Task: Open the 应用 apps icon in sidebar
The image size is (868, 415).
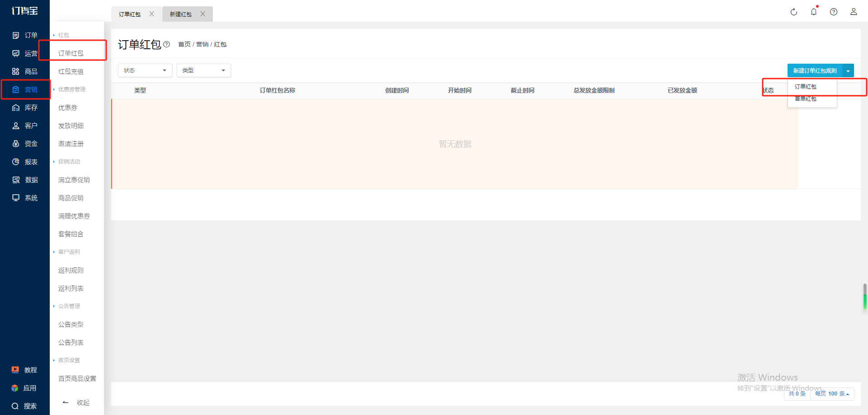Action: click(x=15, y=388)
